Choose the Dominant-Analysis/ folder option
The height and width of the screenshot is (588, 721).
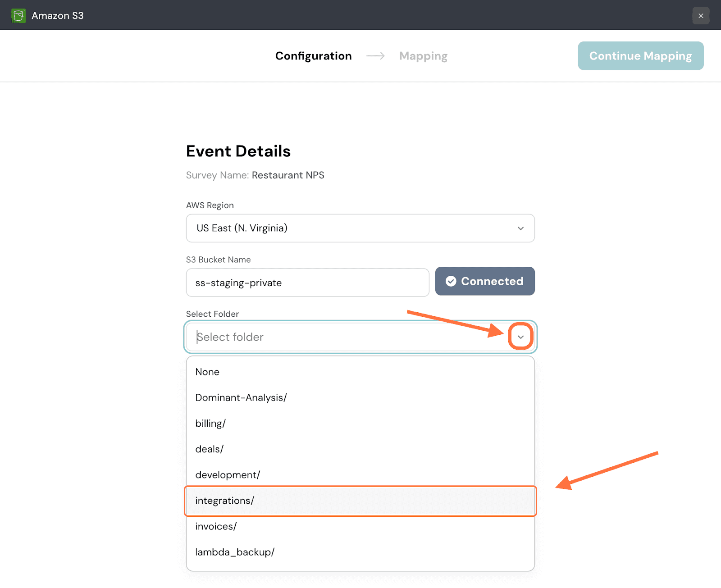point(241,397)
